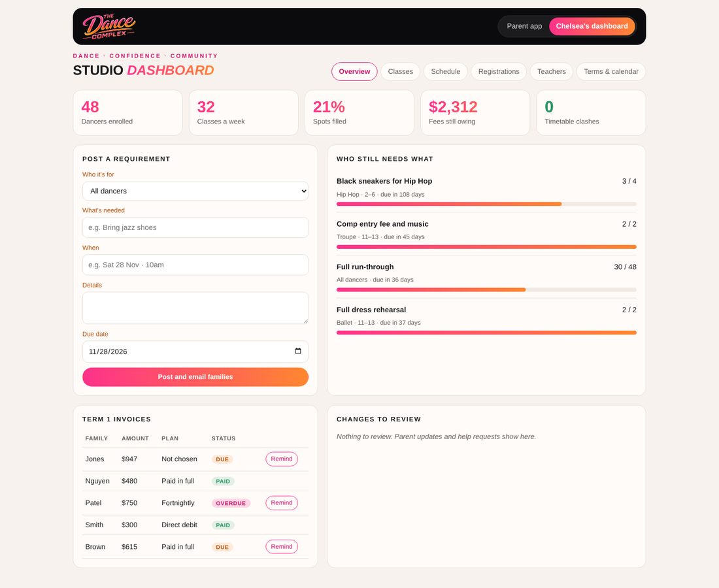
Task: Open the Overview tab
Action: tap(354, 71)
